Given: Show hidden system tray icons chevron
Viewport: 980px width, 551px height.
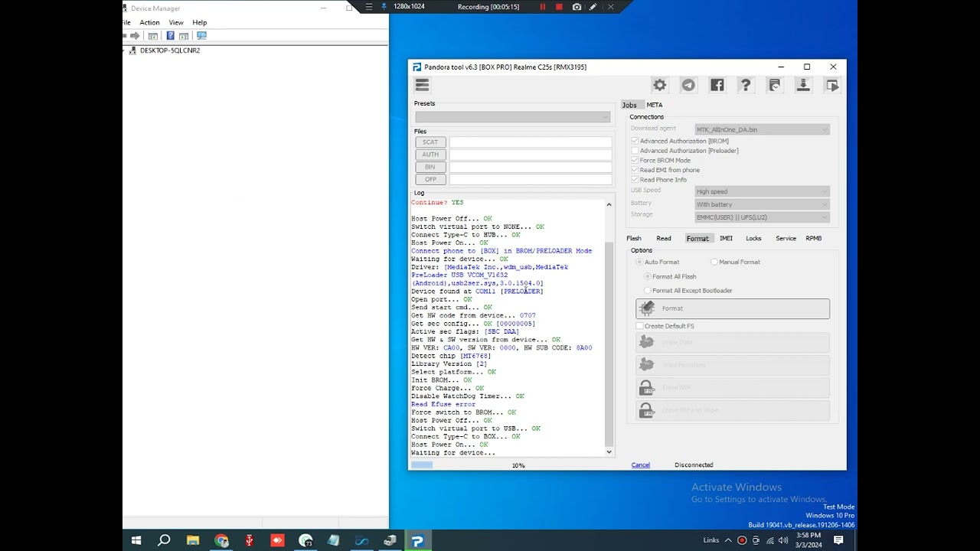Looking at the screenshot, I should point(728,540).
